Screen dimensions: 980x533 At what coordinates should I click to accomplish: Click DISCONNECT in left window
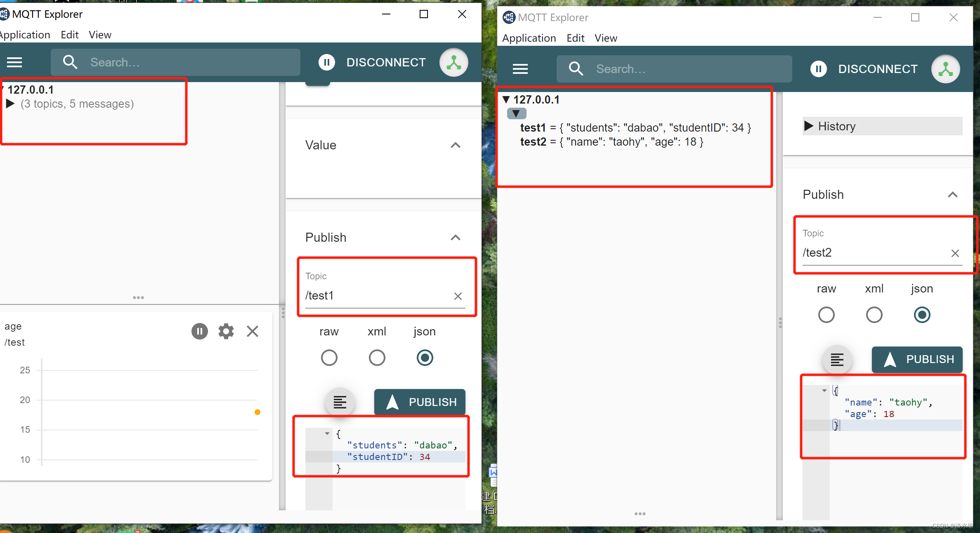pyautogui.click(x=386, y=62)
